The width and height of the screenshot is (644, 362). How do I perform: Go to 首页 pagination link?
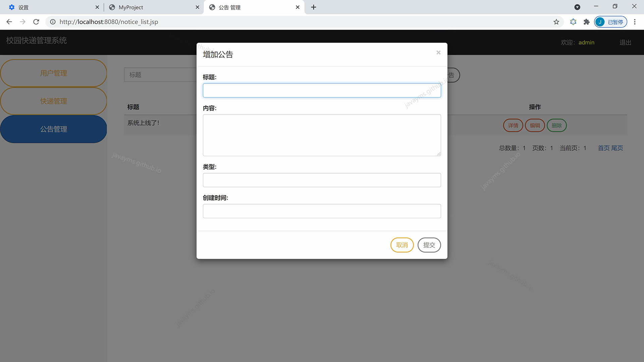603,148
